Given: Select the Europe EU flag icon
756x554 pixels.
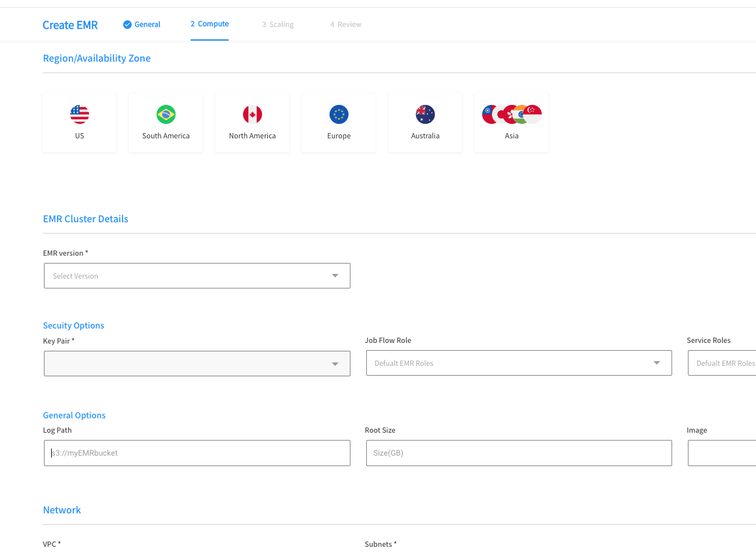Looking at the screenshot, I should tap(339, 115).
